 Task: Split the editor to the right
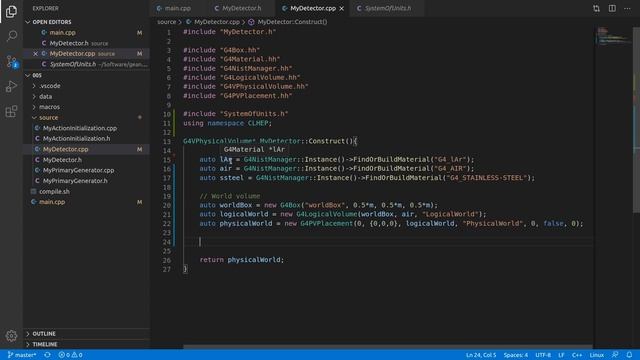pyautogui.click(x=612, y=8)
